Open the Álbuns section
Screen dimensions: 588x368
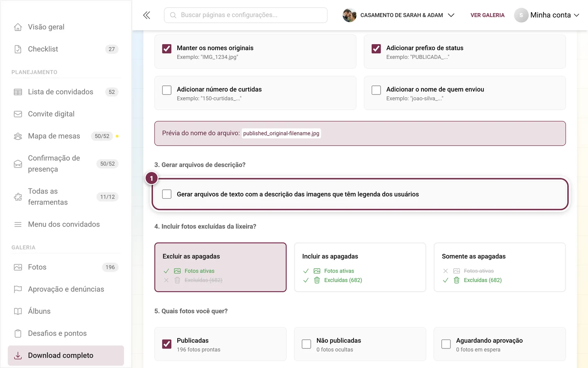[x=66, y=312]
